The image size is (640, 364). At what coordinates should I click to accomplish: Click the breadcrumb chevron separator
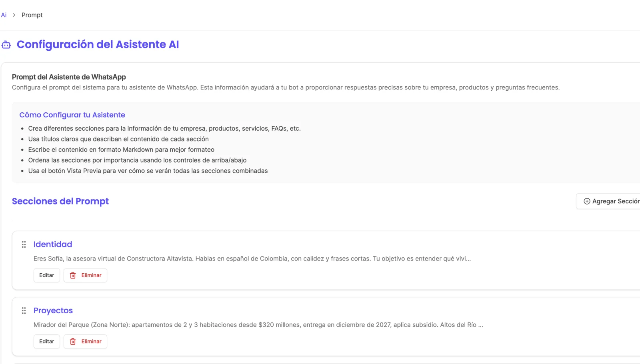pyautogui.click(x=14, y=15)
